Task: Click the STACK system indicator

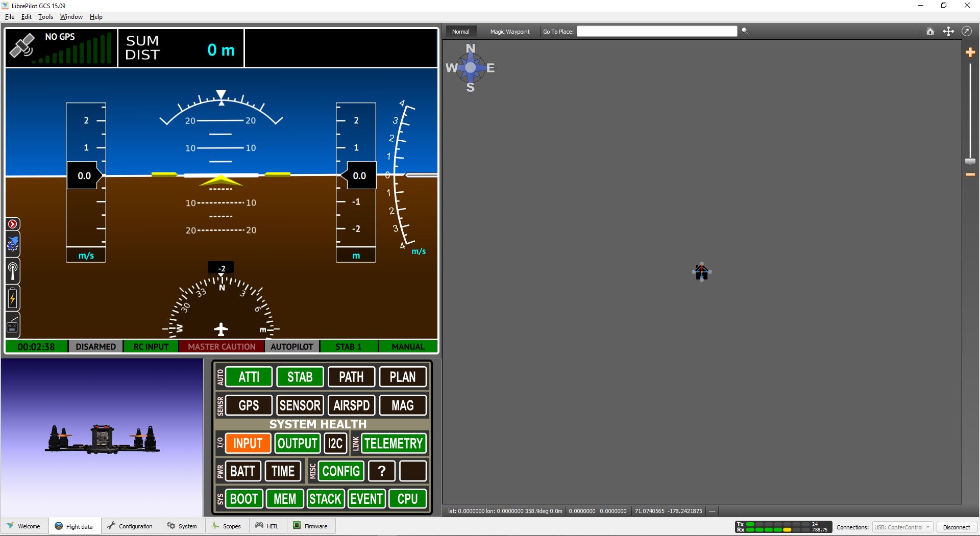Action: click(x=325, y=499)
